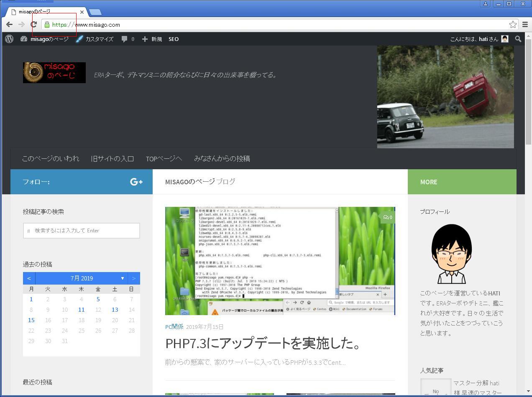Reload the page with the refresh icon

click(34, 25)
